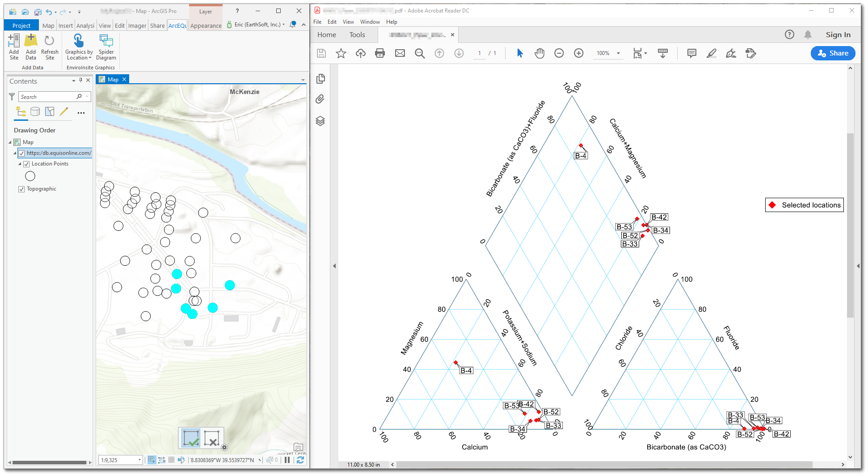Pause map drawing
This screenshot has height=476, width=868.
287,460
